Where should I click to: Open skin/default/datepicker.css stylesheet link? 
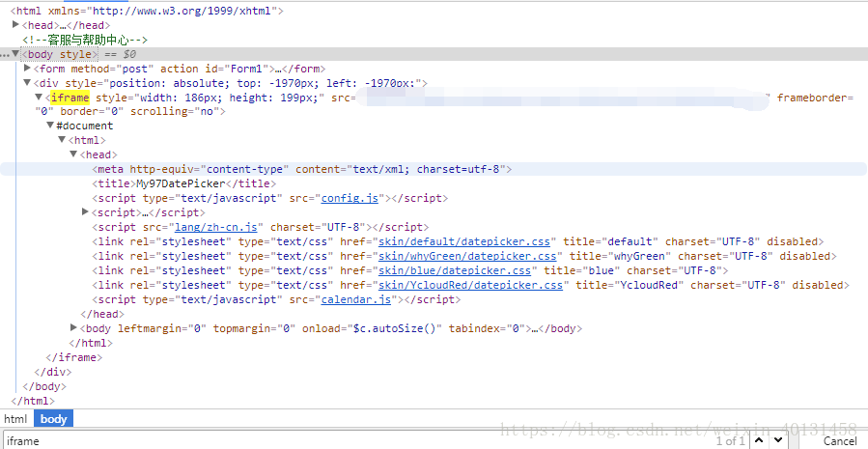click(x=464, y=241)
